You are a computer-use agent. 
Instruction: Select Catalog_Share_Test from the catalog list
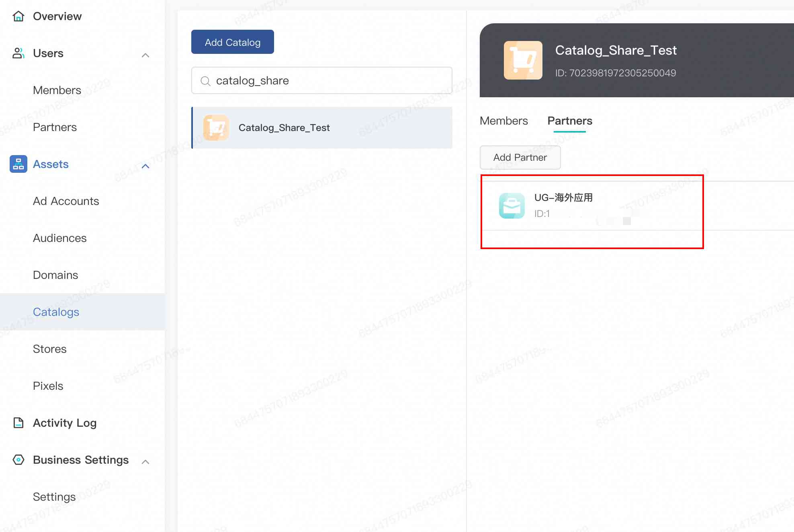(284, 127)
